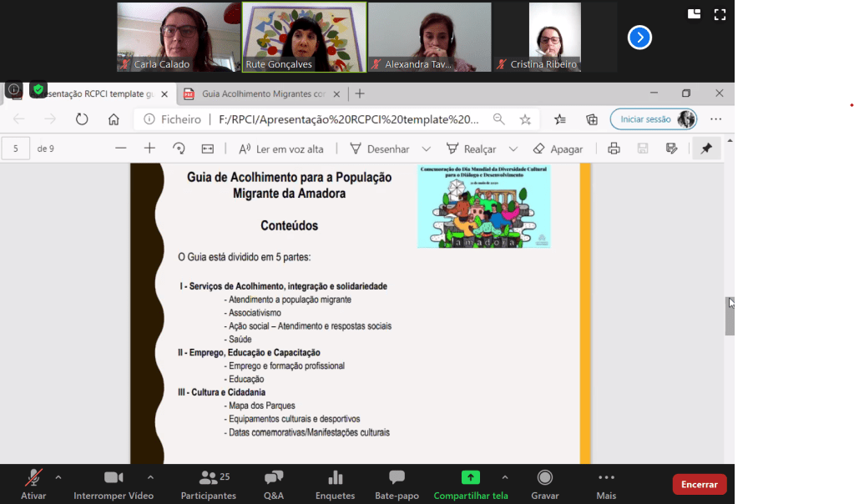Unmute microphone with the Ativar button
Screen dimensions: 854x504
coord(33,483)
